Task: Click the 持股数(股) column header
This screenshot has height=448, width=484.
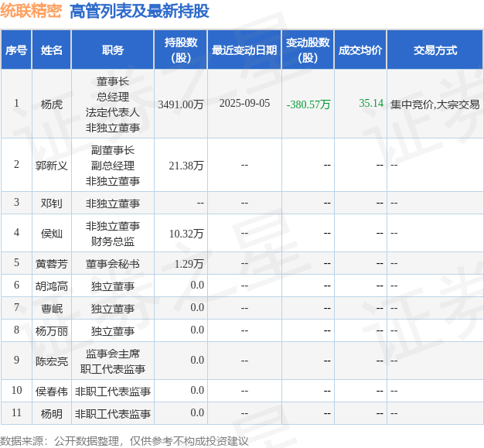Action: (181, 50)
